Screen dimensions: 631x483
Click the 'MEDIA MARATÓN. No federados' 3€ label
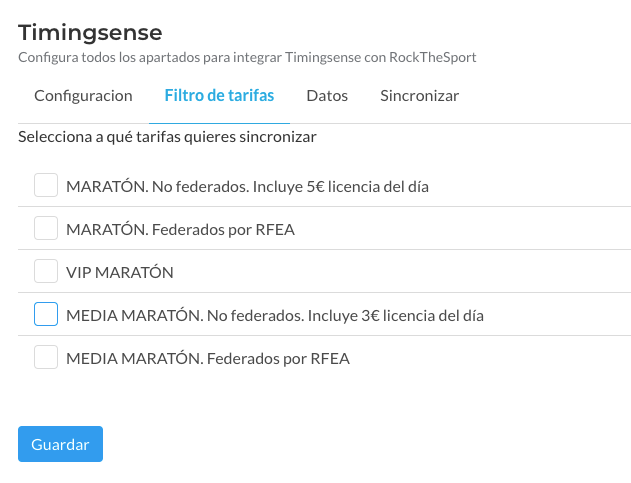pyautogui.click(x=274, y=315)
